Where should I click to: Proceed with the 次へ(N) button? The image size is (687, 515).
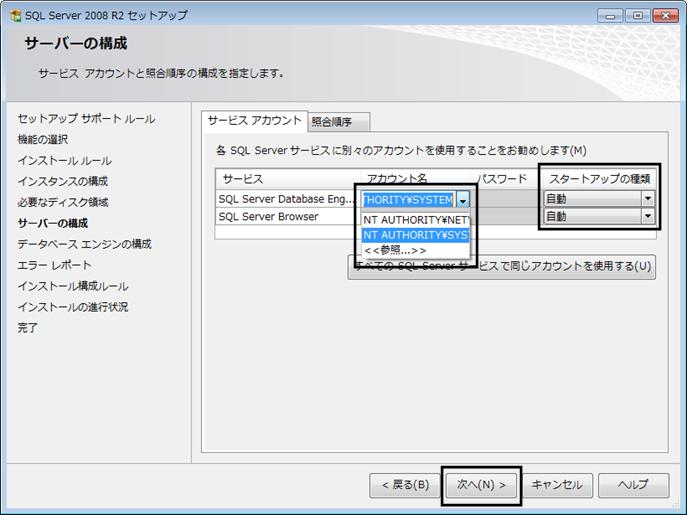(481, 485)
